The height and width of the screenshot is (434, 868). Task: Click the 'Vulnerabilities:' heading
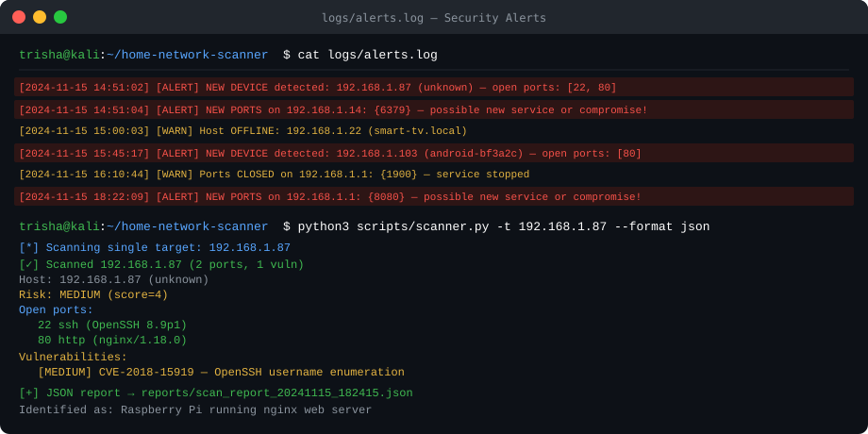(73, 357)
